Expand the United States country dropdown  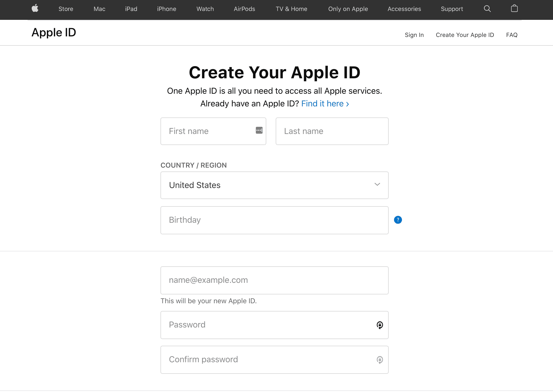[x=274, y=185]
